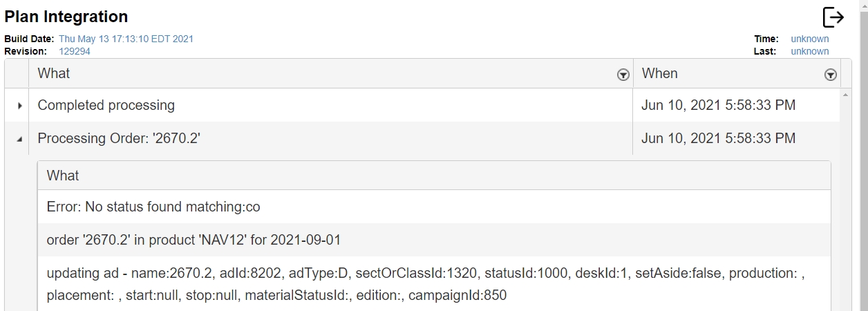Click the grid scrollbar up arrow

coord(845,94)
